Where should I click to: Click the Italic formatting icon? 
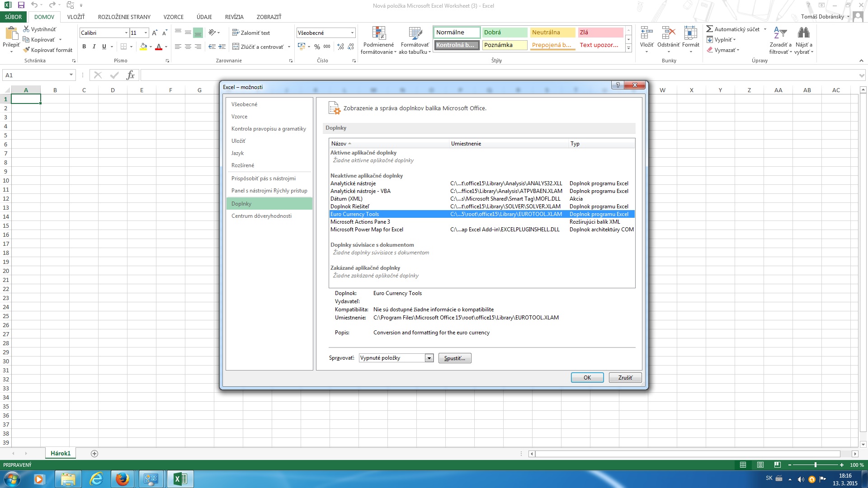(94, 47)
